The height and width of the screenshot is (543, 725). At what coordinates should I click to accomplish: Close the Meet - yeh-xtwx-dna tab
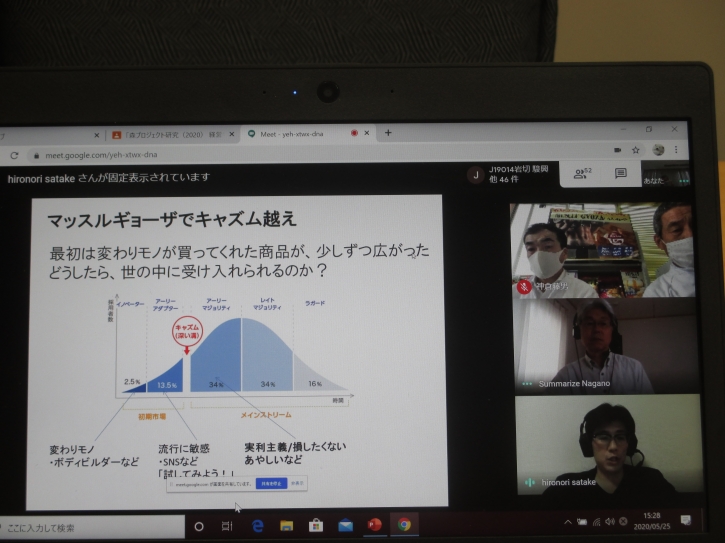click(367, 133)
